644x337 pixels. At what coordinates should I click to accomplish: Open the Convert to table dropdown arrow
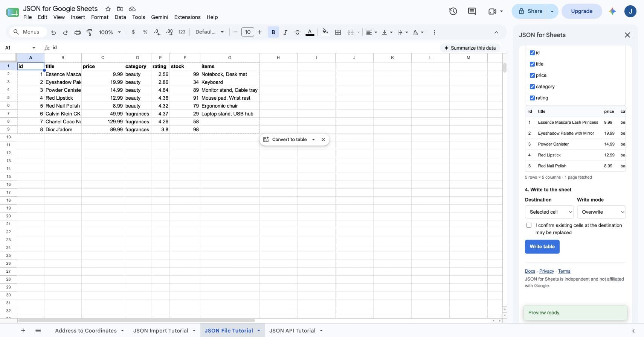click(313, 140)
